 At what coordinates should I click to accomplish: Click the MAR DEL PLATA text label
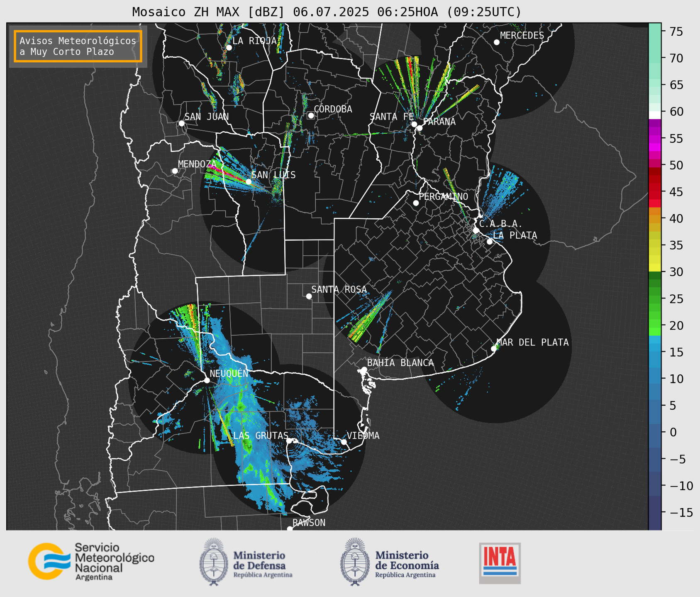click(532, 343)
